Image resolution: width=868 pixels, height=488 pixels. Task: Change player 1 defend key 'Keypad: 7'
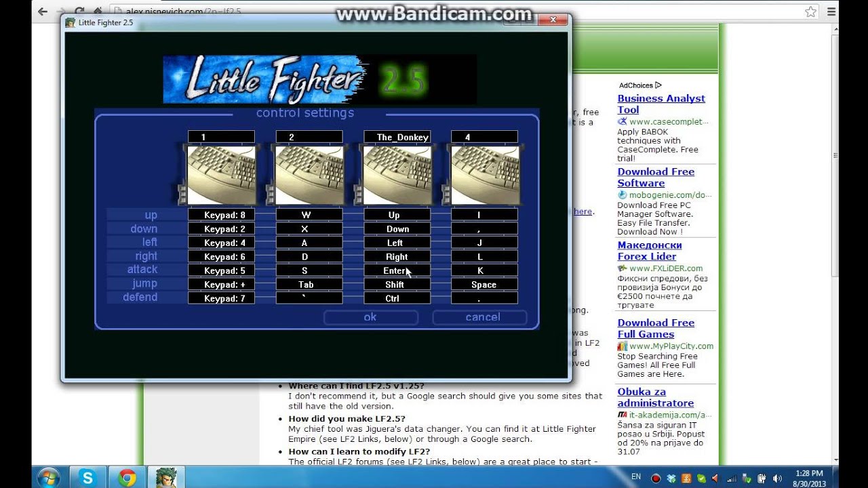221,298
